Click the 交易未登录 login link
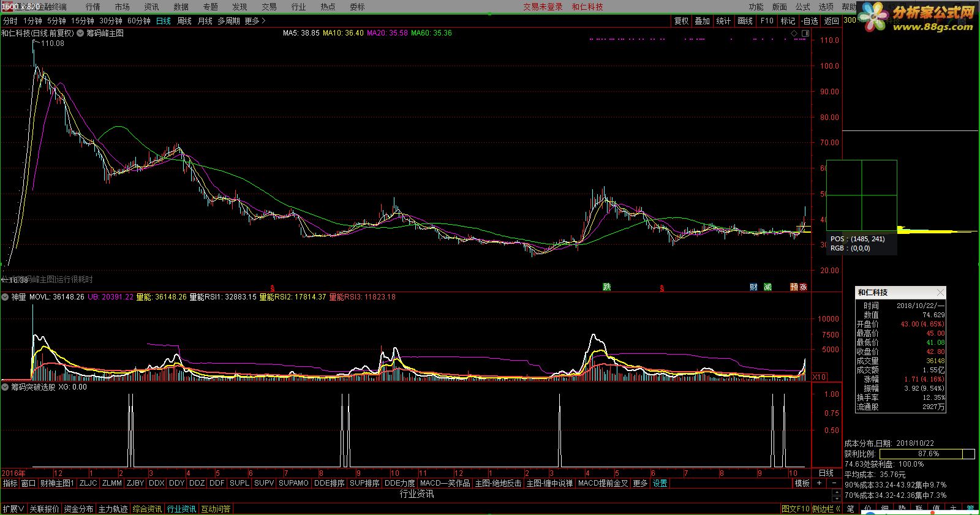 543,7
